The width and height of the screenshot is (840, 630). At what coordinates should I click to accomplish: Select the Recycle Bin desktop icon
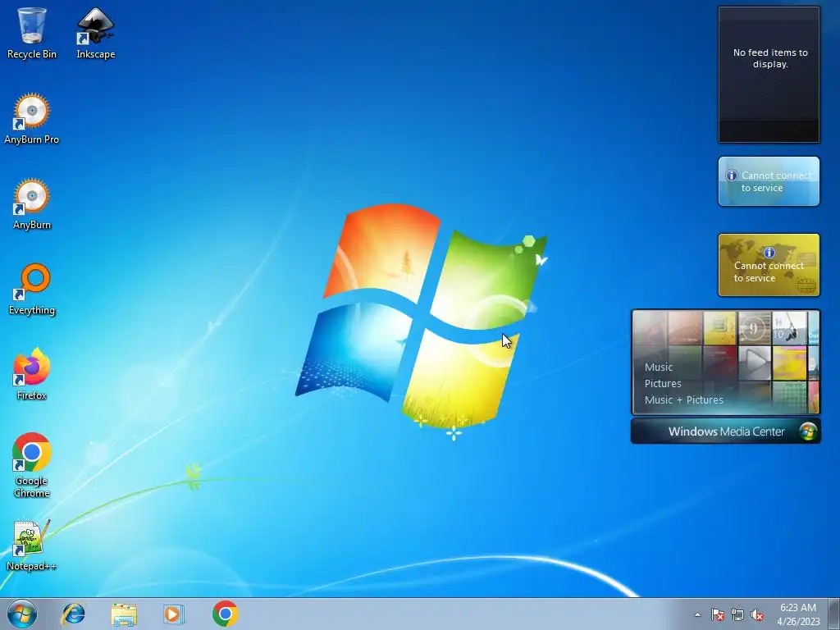point(32,33)
